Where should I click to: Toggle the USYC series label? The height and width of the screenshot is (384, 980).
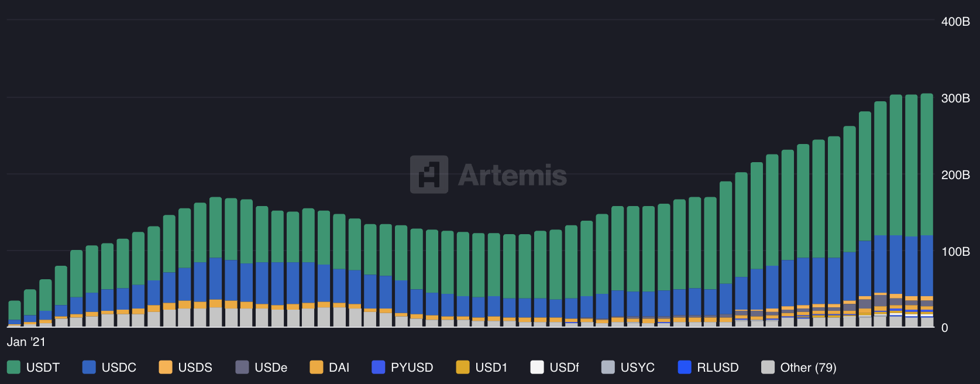pyautogui.click(x=637, y=368)
